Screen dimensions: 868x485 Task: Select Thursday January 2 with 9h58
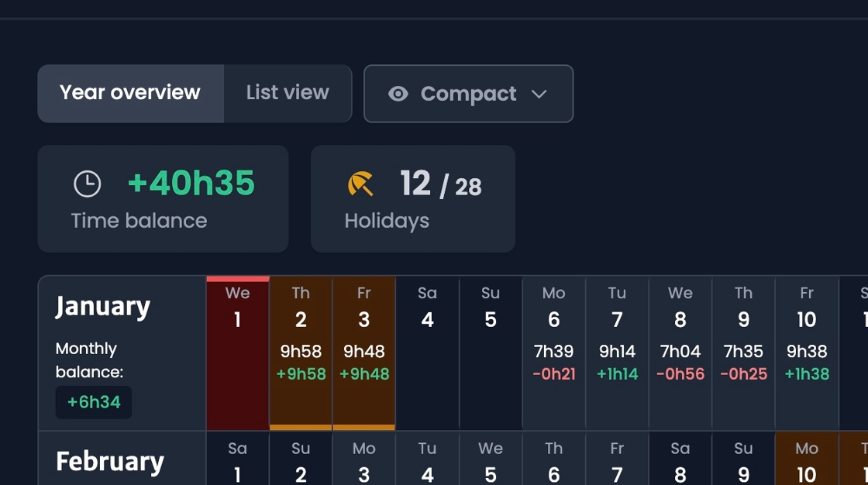[301, 353]
